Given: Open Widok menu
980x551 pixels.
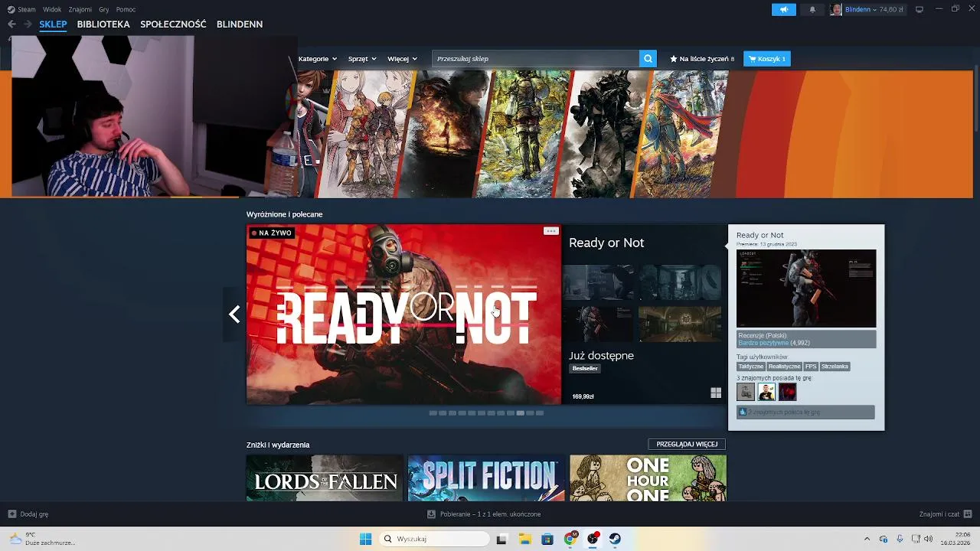Looking at the screenshot, I should pos(52,9).
